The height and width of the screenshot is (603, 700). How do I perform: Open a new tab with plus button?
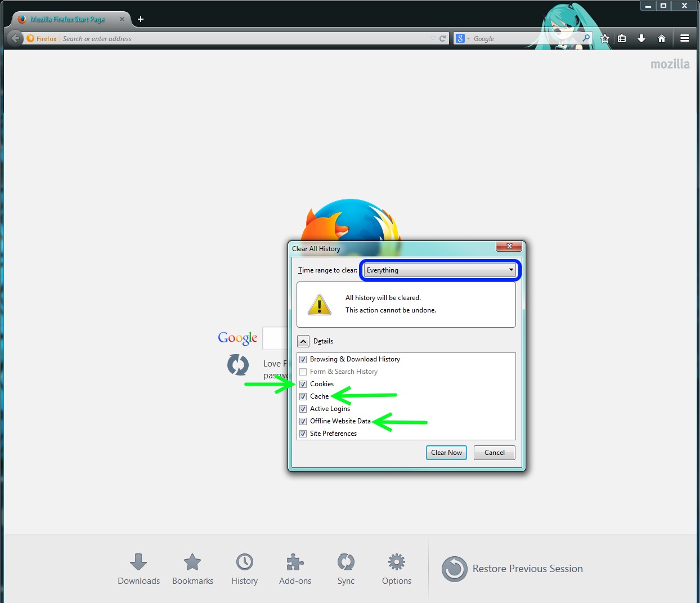[x=141, y=19]
